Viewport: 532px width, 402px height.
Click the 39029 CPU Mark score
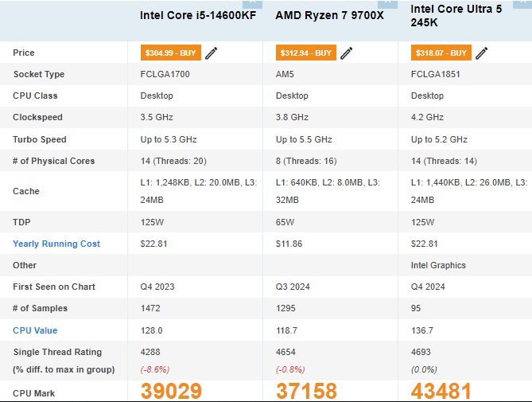click(x=171, y=391)
